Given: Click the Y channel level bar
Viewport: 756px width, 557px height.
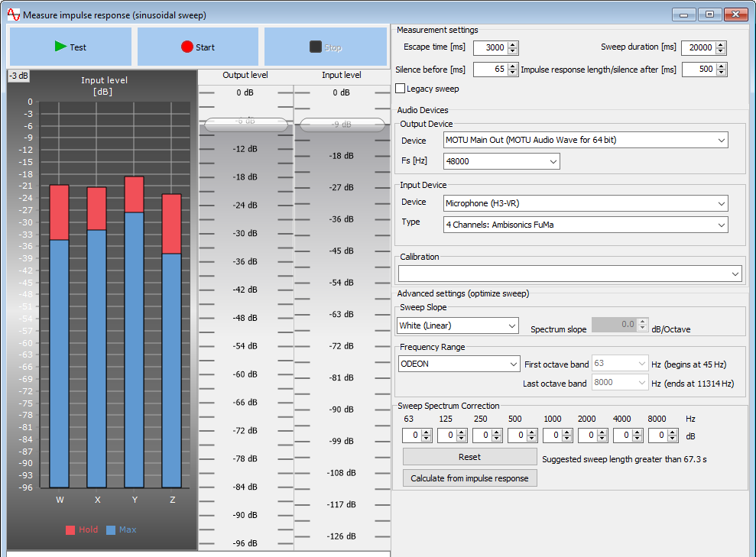Looking at the screenshot, I should click(134, 332).
